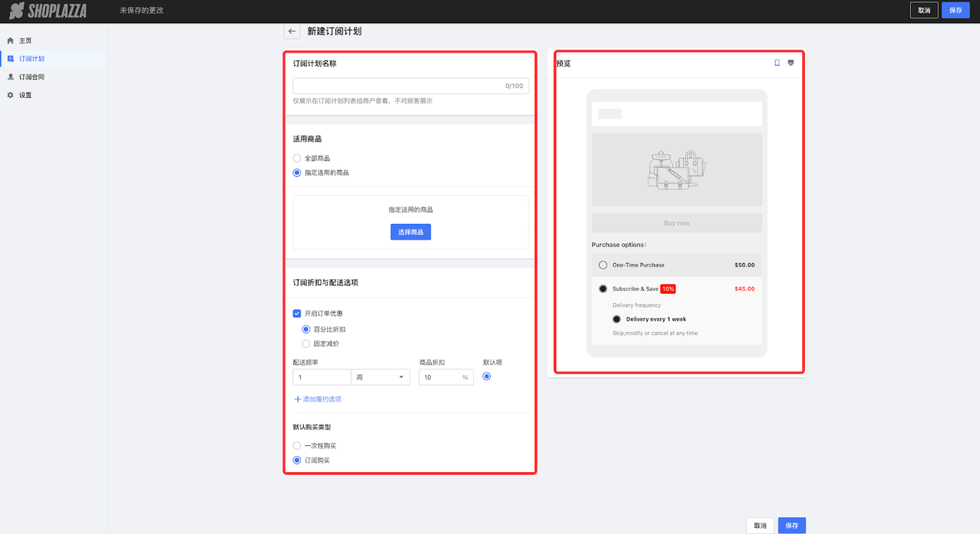Open the 周 delivery frequency unit dropdown
Viewport: 980px width, 534px height.
pos(381,377)
